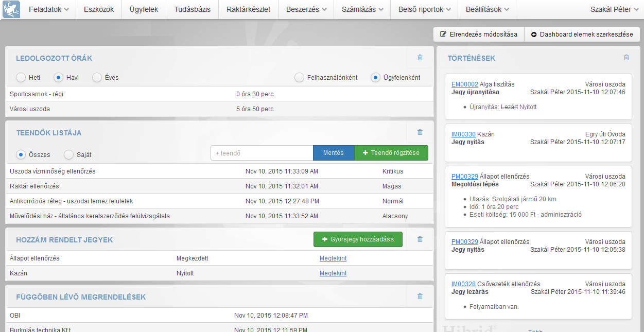Click Elrendezés módosítása edit button
644x332 pixels.
tap(479, 34)
